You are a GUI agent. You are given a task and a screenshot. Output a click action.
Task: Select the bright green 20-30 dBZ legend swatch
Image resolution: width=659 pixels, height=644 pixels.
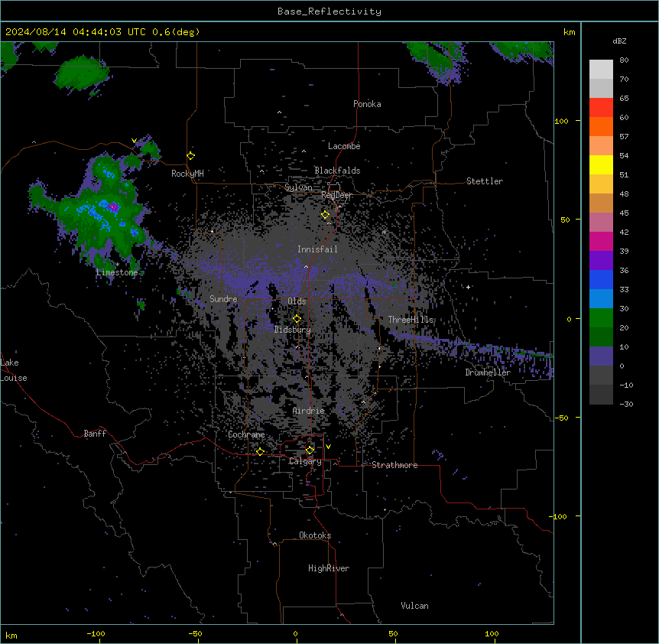coord(601,317)
